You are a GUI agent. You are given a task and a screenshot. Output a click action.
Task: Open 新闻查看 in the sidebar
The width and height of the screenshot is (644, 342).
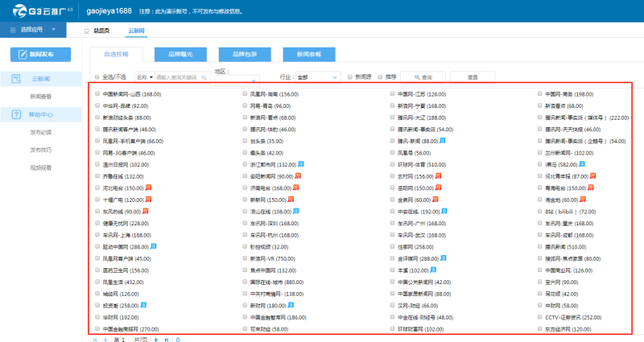41,97
